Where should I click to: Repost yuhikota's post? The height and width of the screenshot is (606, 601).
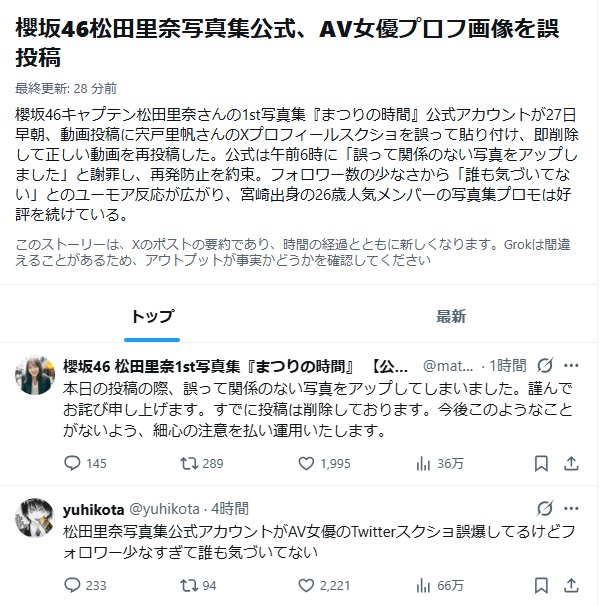tap(187, 586)
